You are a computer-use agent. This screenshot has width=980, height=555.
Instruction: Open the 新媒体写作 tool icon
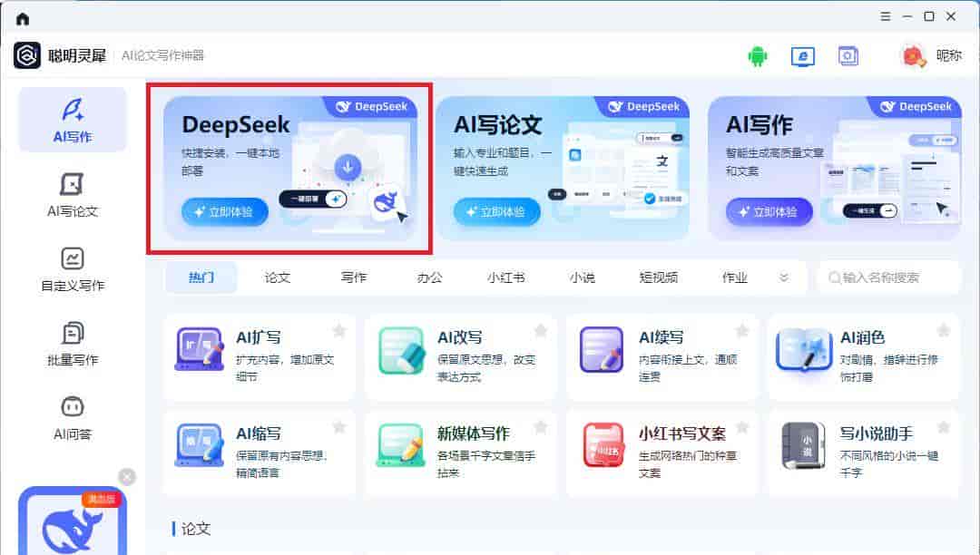[x=401, y=445]
